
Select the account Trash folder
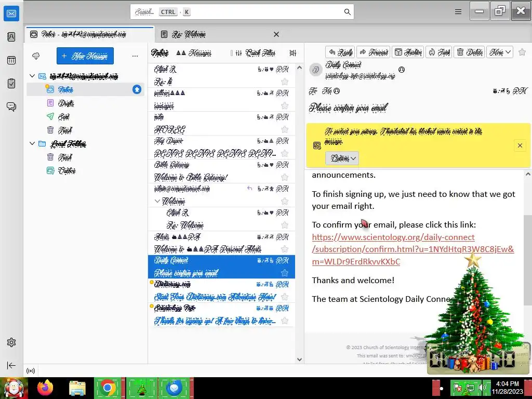click(x=86, y=130)
